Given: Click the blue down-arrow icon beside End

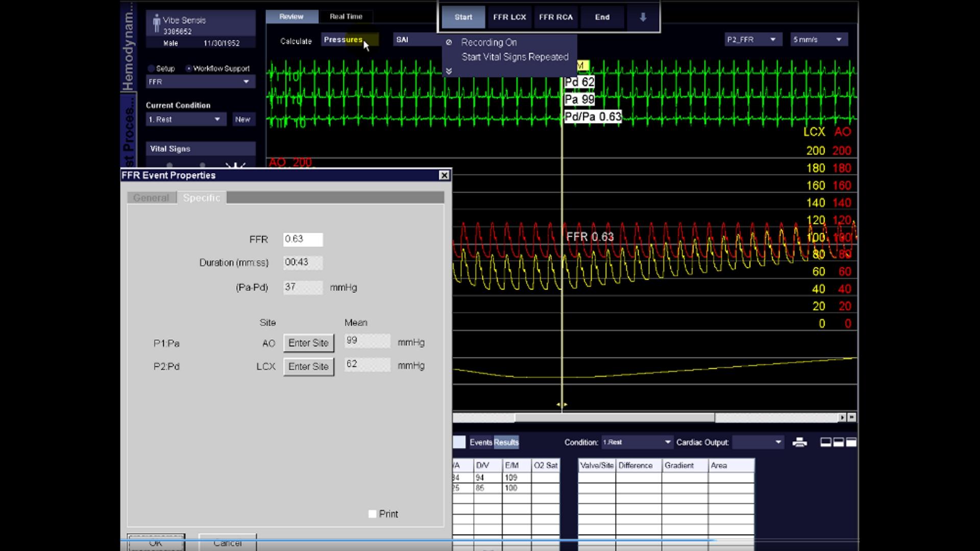Looking at the screenshot, I should click(x=642, y=17).
